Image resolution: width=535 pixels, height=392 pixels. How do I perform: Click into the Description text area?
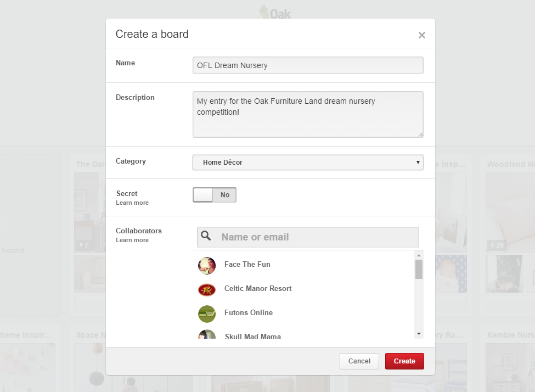point(308,114)
